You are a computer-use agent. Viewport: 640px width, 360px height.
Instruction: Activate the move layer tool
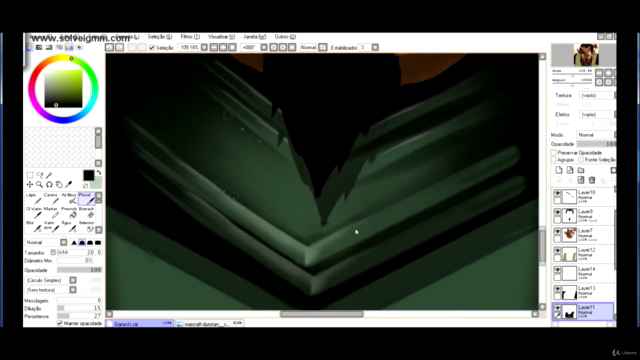tap(30, 185)
